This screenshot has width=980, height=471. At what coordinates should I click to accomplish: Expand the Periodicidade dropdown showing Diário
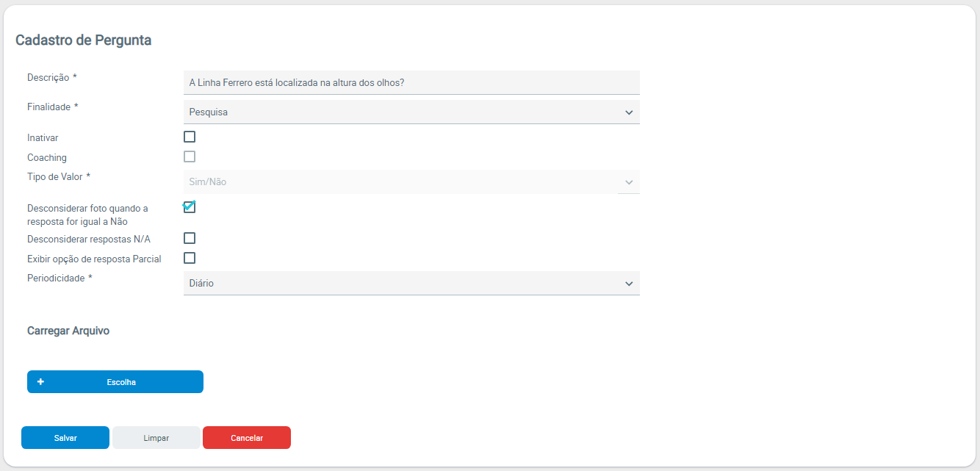(404, 284)
